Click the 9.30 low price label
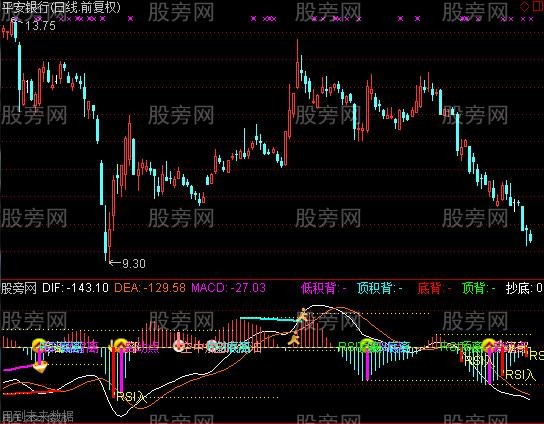This screenshot has width=544, height=424. (x=134, y=264)
